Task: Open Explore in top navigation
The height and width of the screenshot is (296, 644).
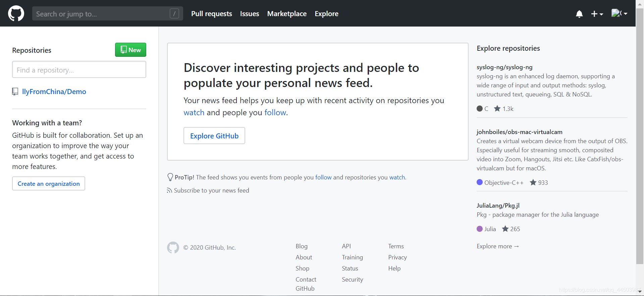Action: tap(326, 14)
